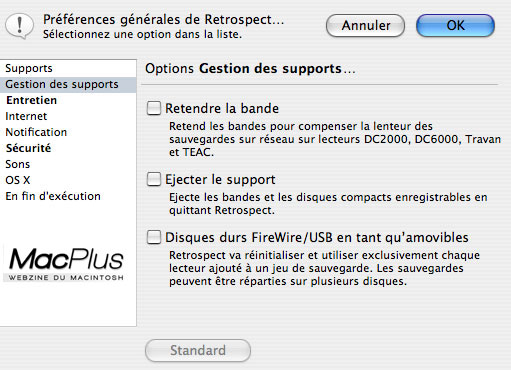Click the MacPlus webzine logo
Image resolution: width=511 pixels, height=370 pixels.
point(66,265)
